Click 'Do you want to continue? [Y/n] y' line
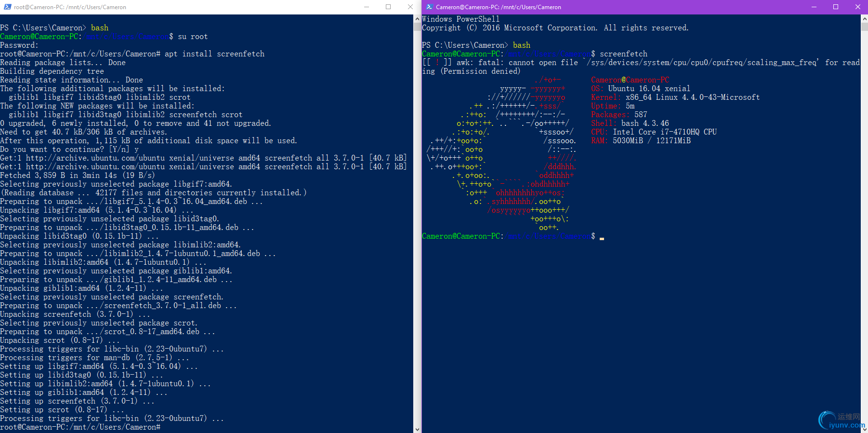The height and width of the screenshot is (433, 868). coord(69,149)
